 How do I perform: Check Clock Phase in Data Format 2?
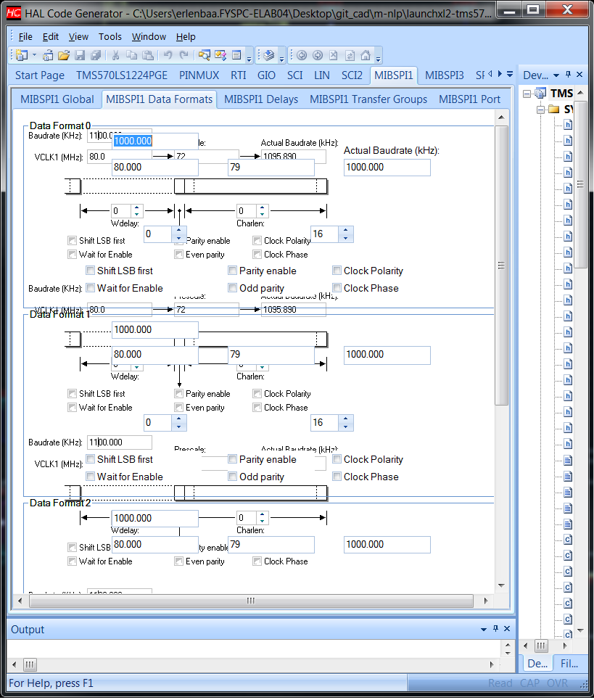click(x=257, y=561)
